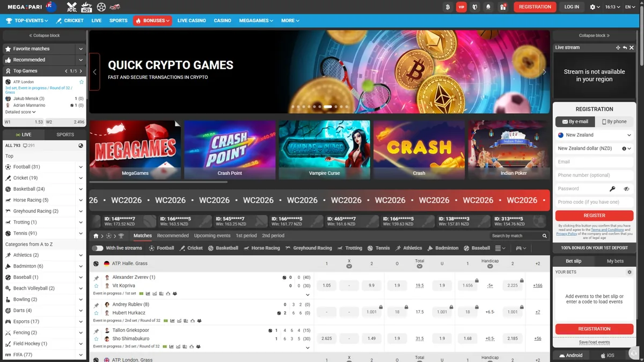
Task: Switch sidebar to SPORTS mode
Action: click(x=65, y=135)
